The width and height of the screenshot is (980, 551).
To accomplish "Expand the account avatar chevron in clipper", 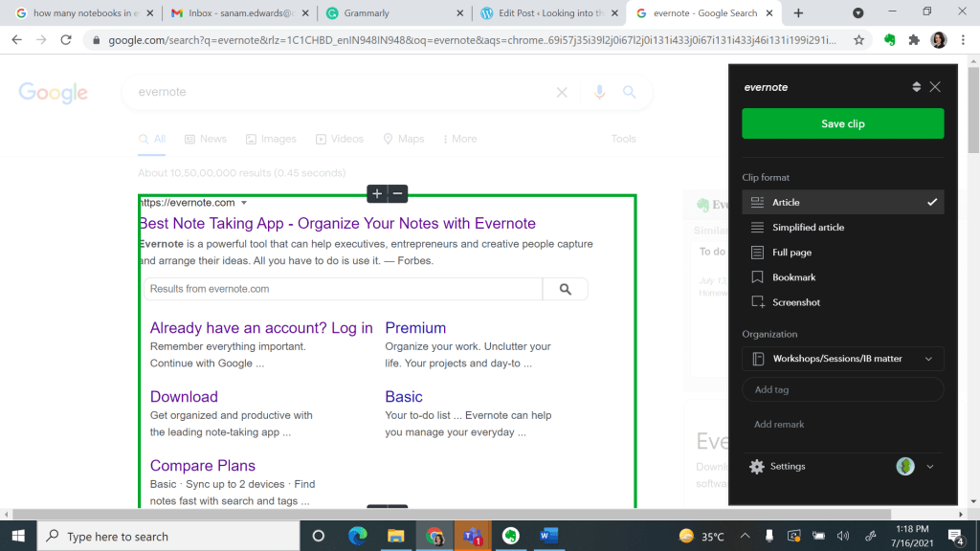I will point(929,467).
